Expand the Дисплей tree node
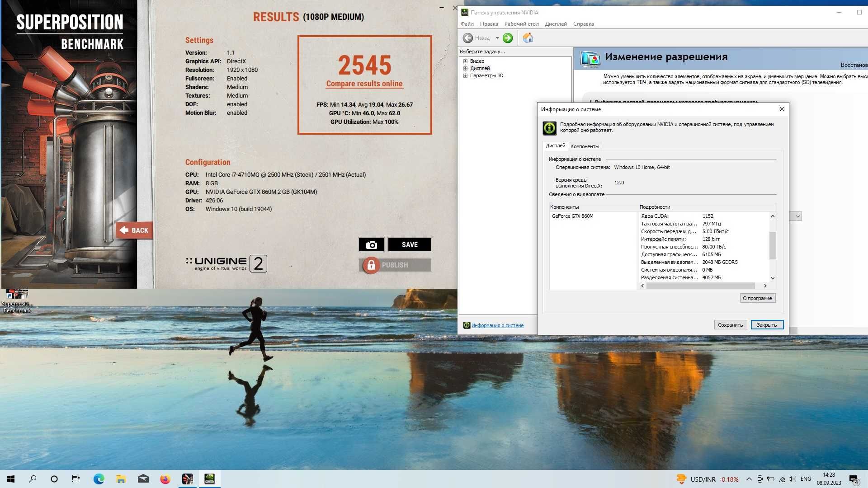Image resolution: width=868 pixels, height=488 pixels. [465, 68]
